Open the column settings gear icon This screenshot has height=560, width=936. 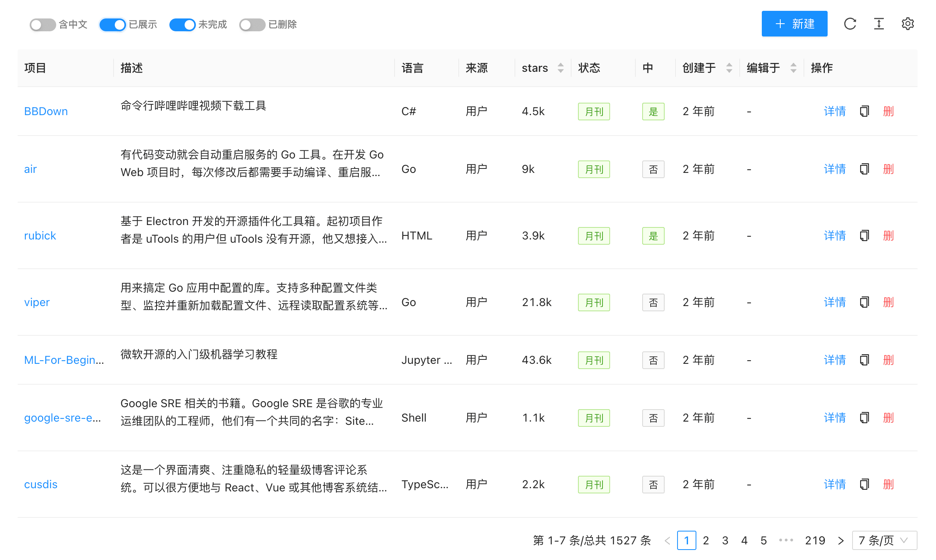point(908,24)
